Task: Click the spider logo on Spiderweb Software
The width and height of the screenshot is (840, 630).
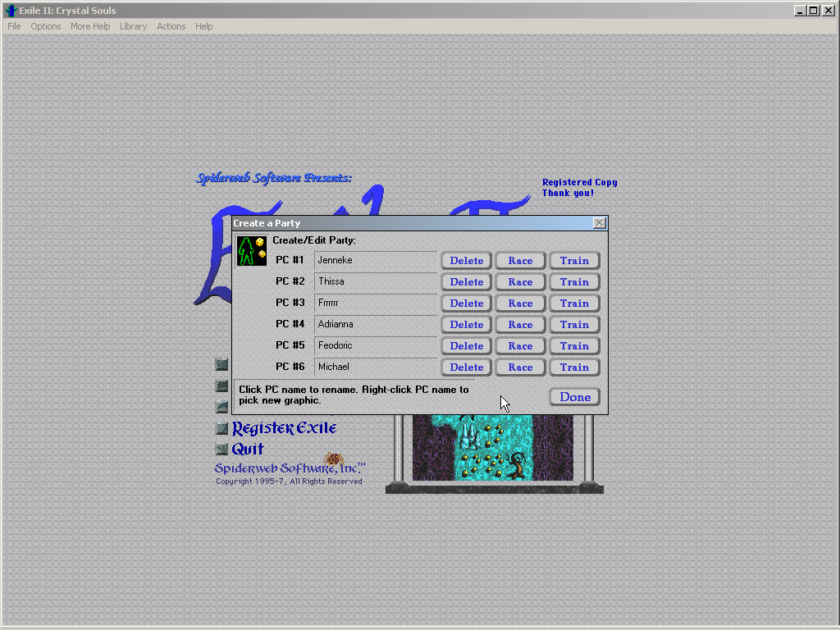Action: pos(333,459)
